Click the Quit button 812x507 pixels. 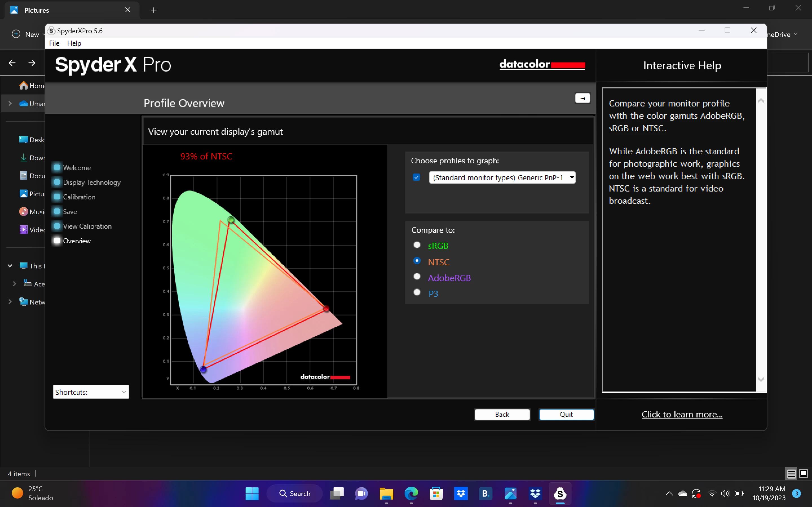566,414
